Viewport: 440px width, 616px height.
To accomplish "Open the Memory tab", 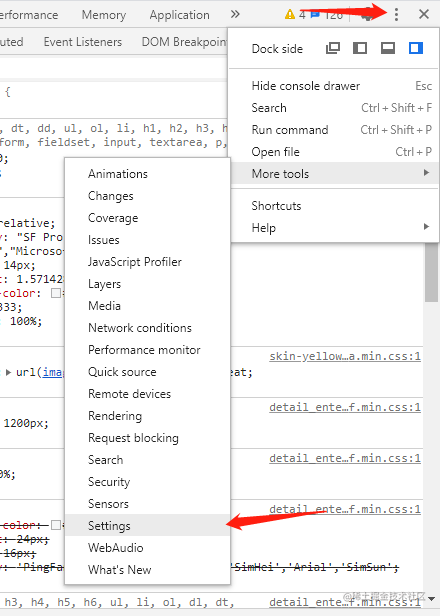I will pos(104,15).
